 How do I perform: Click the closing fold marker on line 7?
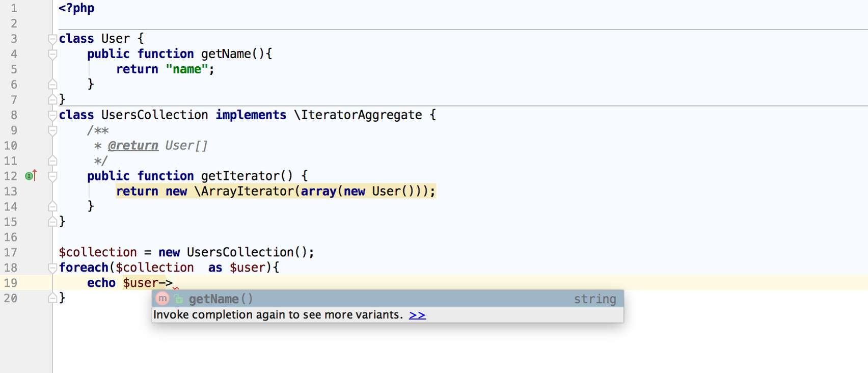point(52,99)
